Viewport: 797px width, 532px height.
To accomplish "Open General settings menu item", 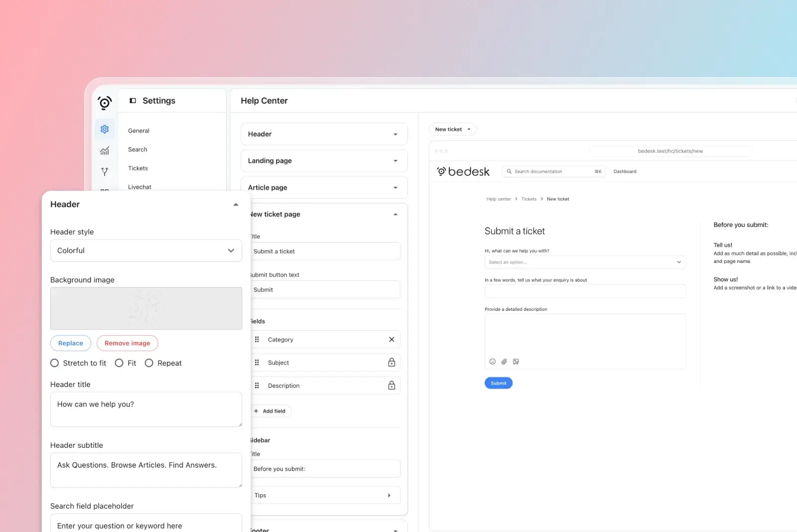I will (x=138, y=131).
